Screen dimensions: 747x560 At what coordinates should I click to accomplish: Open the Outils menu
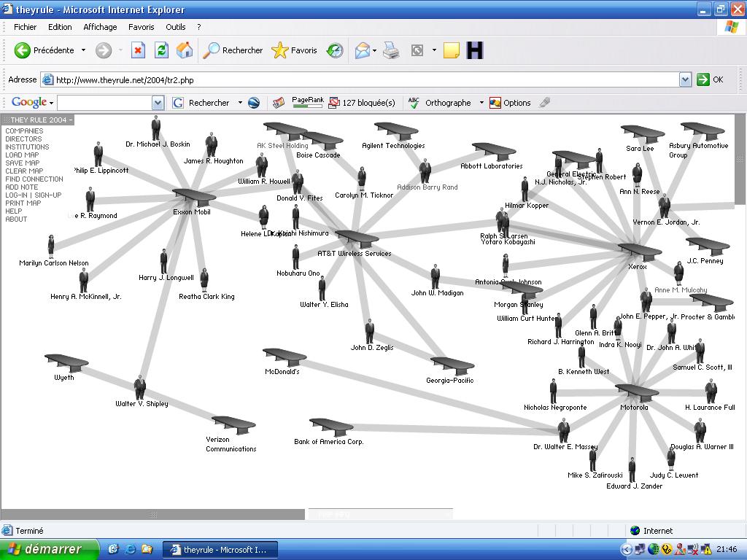click(x=176, y=27)
